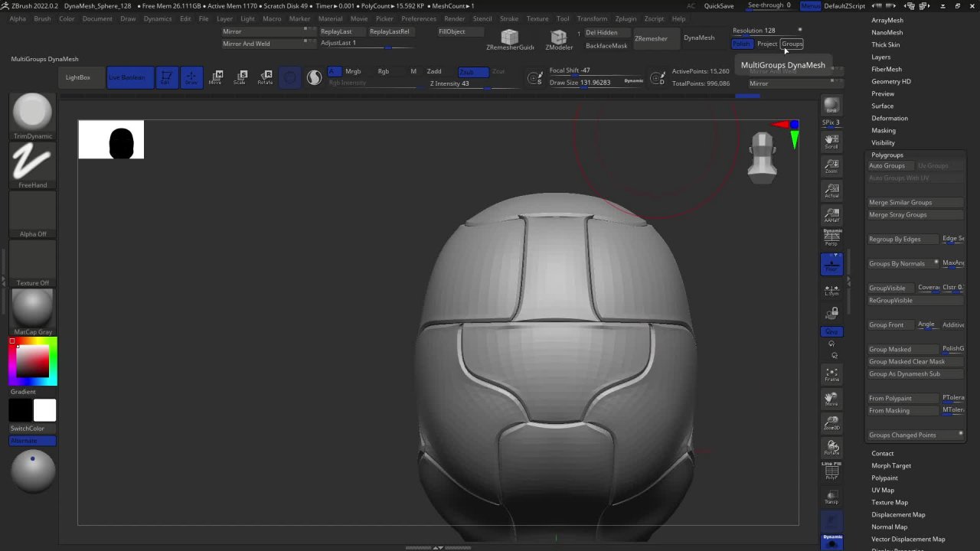Click the Transp transparency icon
Image resolution: width=980 pixels, height=551 pixels.
831,497
